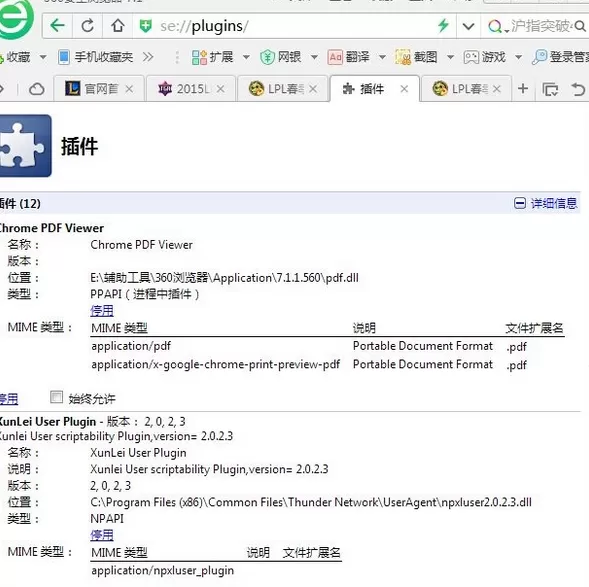Open the 扩展 extensions toolbar item
Viewport: 589px width, 587px height.
[213, 57]
